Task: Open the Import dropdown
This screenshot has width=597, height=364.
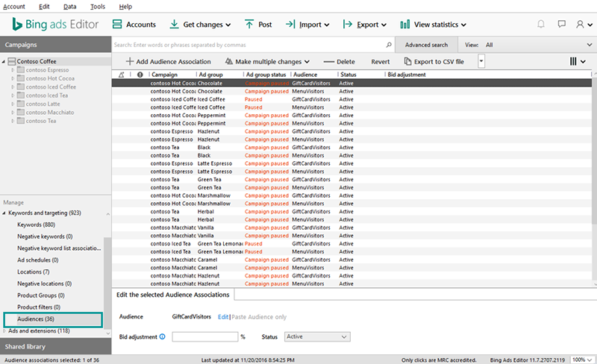Action: 307,25
